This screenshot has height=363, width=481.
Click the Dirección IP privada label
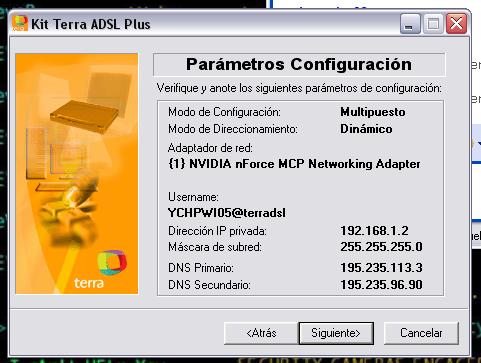pyautogui.click(x=217, y=231)
